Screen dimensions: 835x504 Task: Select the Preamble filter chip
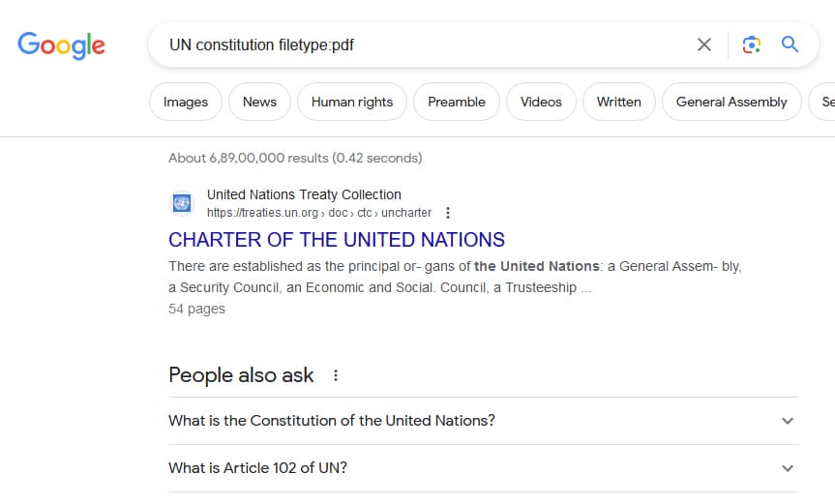click(x=456, y=102)
